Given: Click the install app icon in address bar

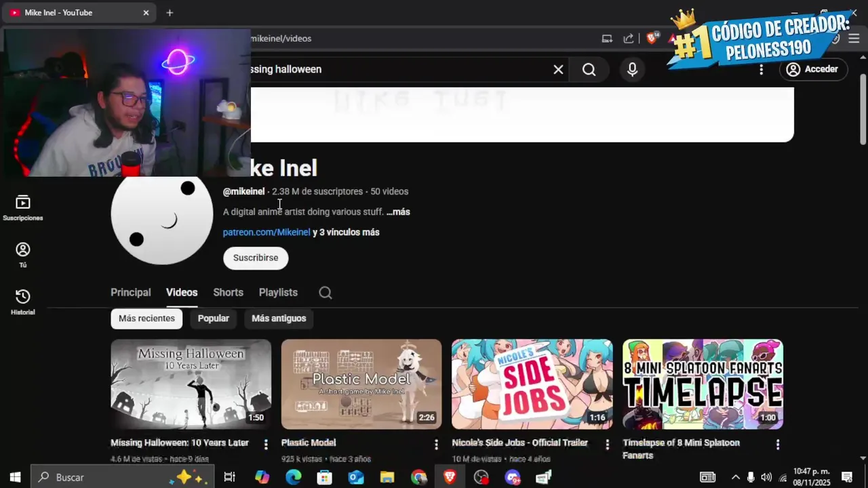Looking at the screenshot, I should pyautogui.click(x=607, y=39).
